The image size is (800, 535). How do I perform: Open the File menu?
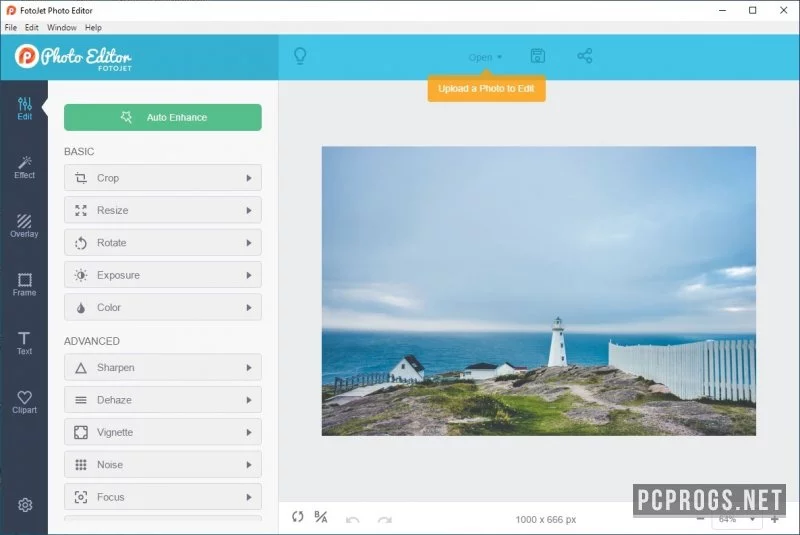click(x=11, y=28)
